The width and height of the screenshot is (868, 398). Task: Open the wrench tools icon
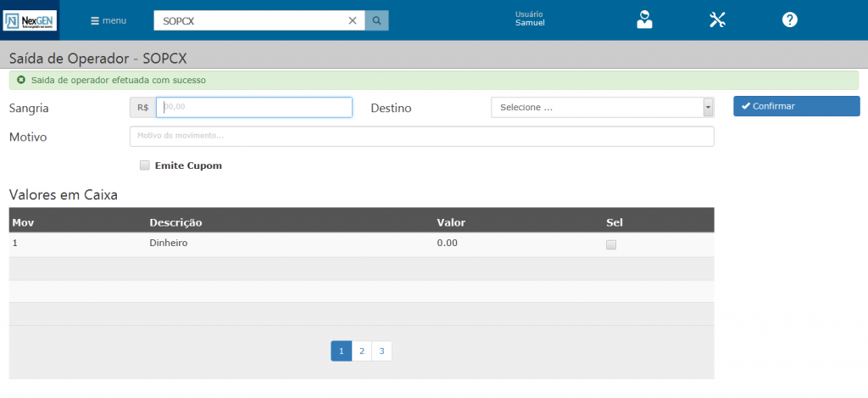(x=717, y=20)
